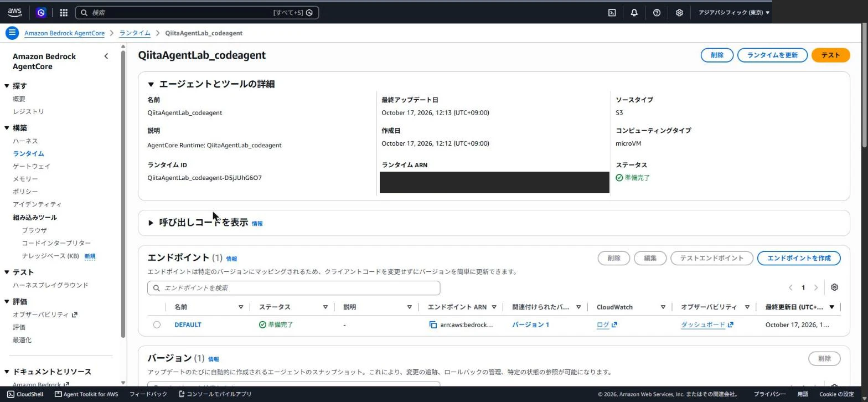Open the CloudWatch ログ link
Viewport: 868px width, 402px height.
[607, 324]
